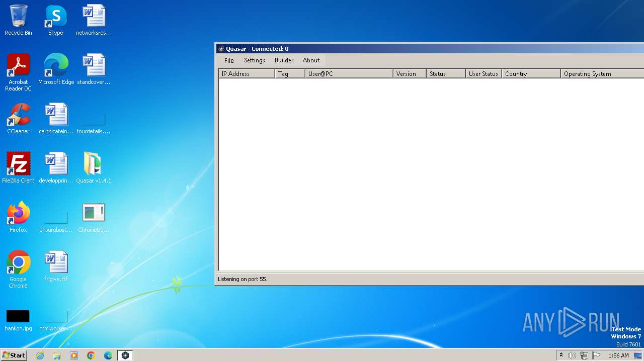Sort by the IP Address column
The height and width of the screenshot is (362, 644).
pos(247,73)
